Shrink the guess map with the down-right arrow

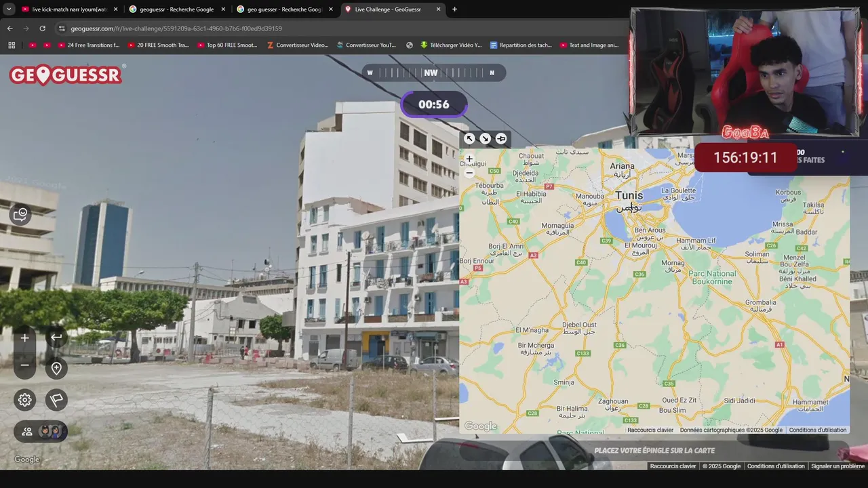coord(485,138)
